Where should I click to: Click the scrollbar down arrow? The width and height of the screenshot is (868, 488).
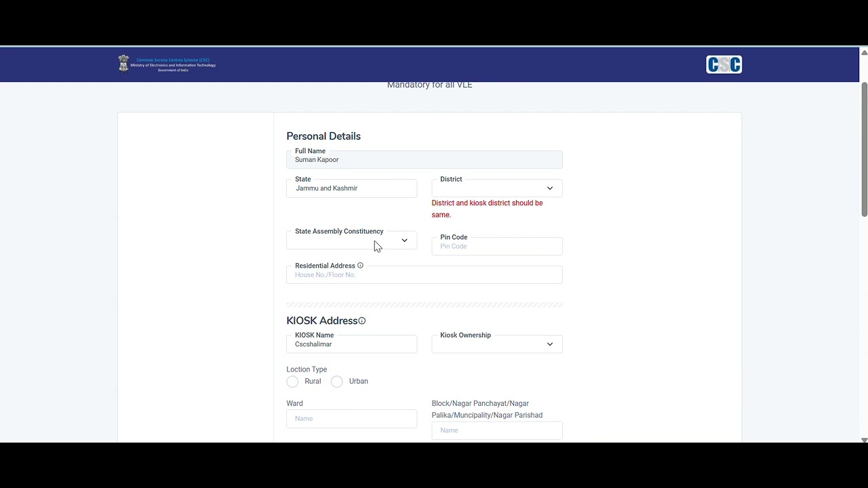[864, 440]
